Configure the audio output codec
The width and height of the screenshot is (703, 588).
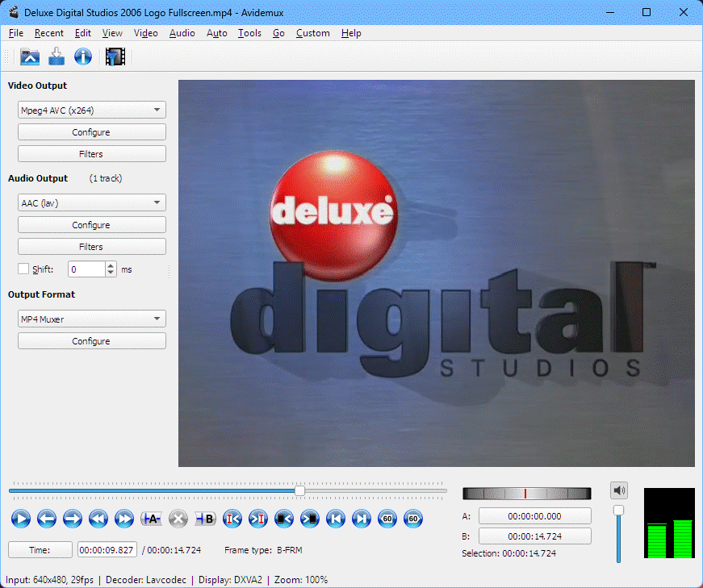pos(91,224)
